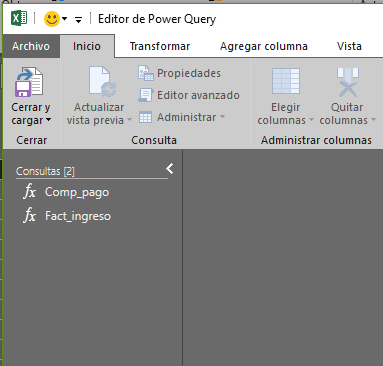Screen dimensions: 383x366
Task: Switch to the Transformar tab
Action: (x=160, y=46)
